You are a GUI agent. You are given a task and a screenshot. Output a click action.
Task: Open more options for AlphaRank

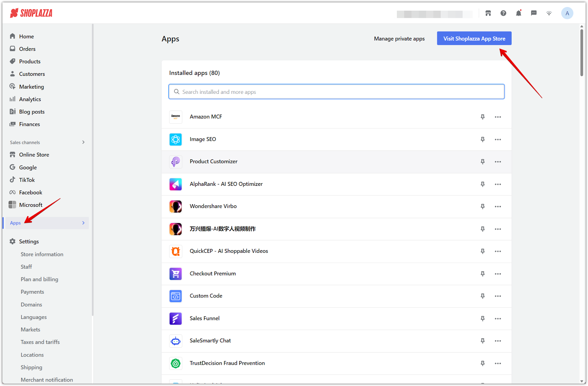498,184
